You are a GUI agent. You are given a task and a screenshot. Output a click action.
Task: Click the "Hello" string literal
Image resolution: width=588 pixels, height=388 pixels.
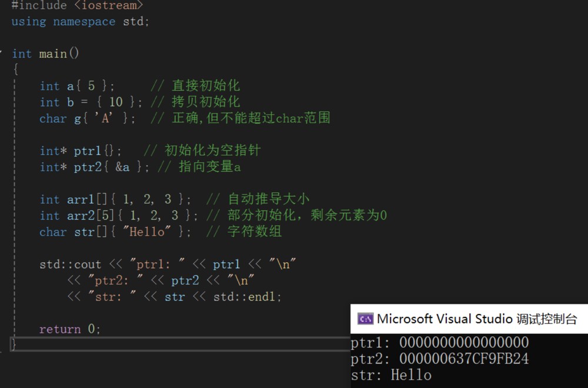point(148,232)
